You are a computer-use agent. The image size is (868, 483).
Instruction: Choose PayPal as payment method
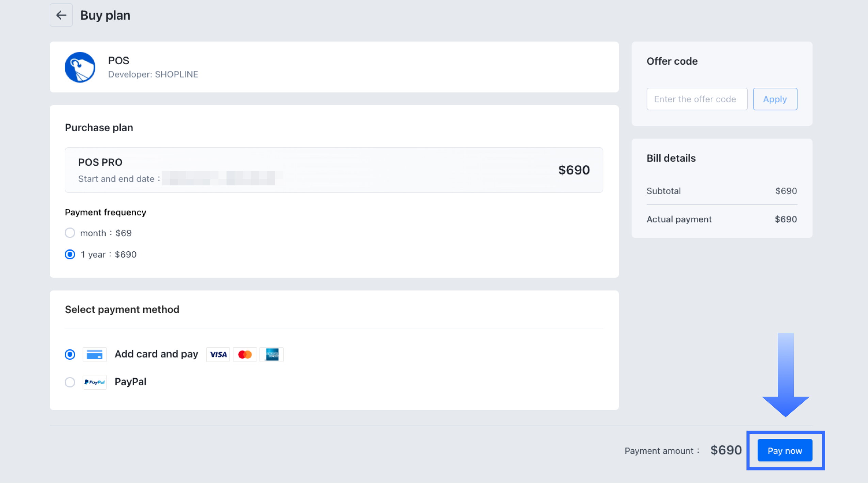pyautogui.click(x=70, y=382)
